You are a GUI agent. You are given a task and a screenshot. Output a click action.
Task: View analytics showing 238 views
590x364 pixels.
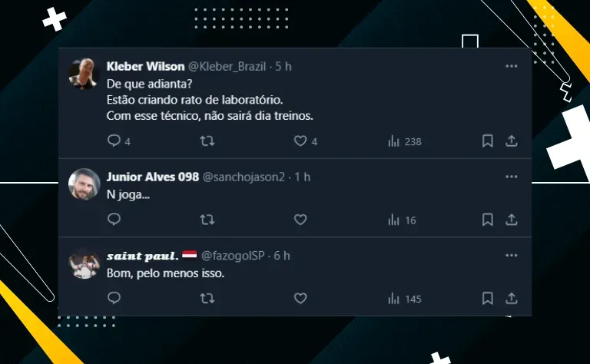[x=405, y=141]
